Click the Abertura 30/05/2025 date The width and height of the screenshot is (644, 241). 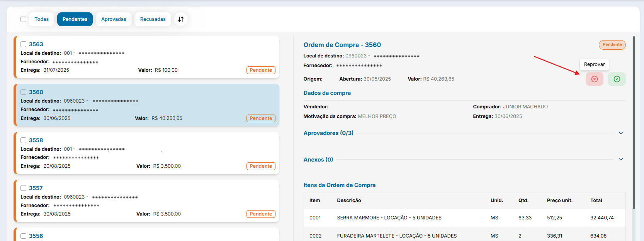tap(365, 79)
